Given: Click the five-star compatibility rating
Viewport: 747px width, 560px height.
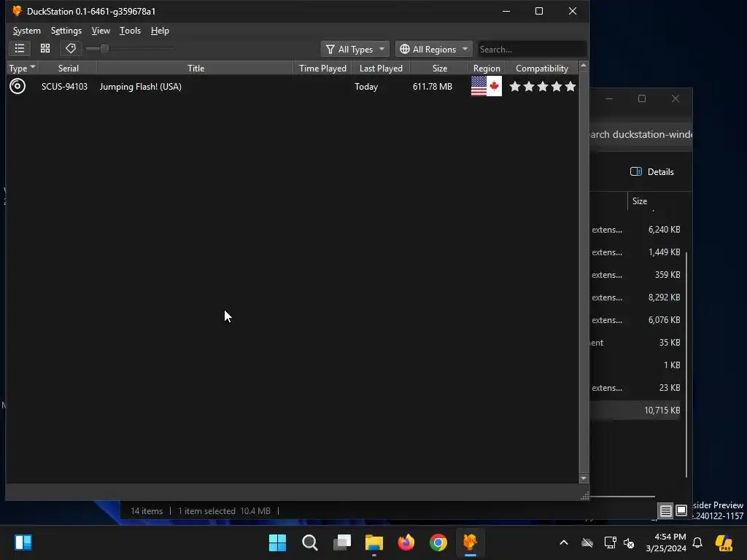Looking at the screenshot, I should (542, 86).
